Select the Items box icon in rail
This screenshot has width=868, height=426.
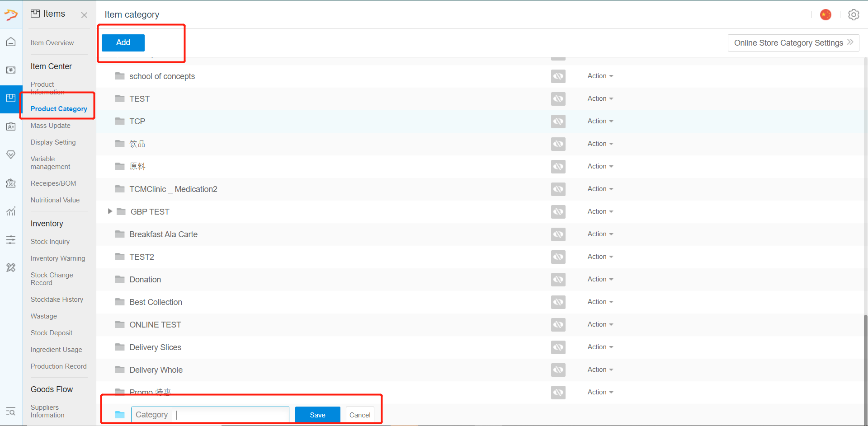11,98
